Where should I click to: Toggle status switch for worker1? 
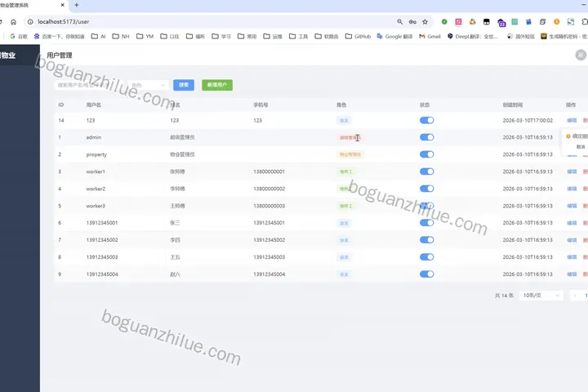coord(427,171)
